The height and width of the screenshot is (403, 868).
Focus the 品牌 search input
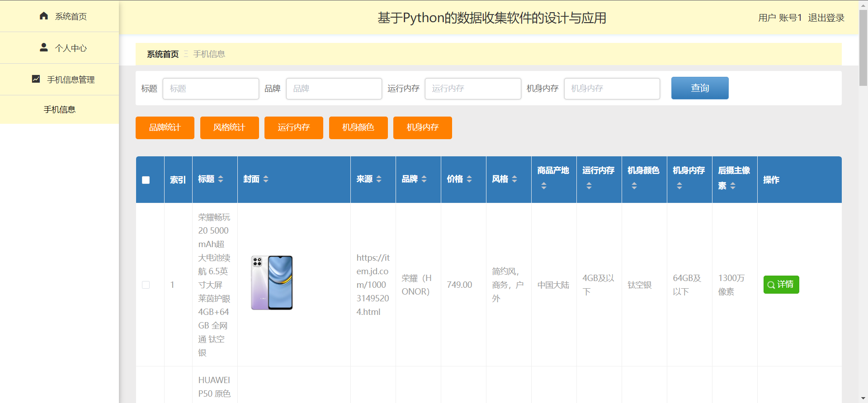coord(334,89)
